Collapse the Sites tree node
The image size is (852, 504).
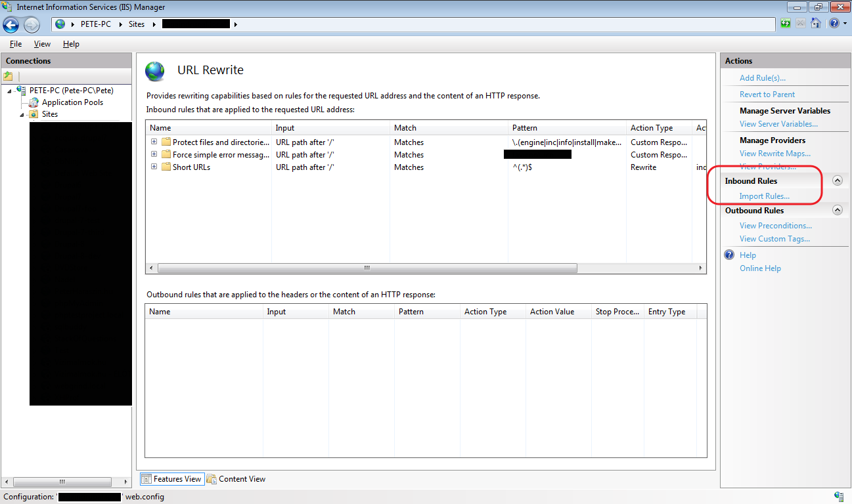23,115
